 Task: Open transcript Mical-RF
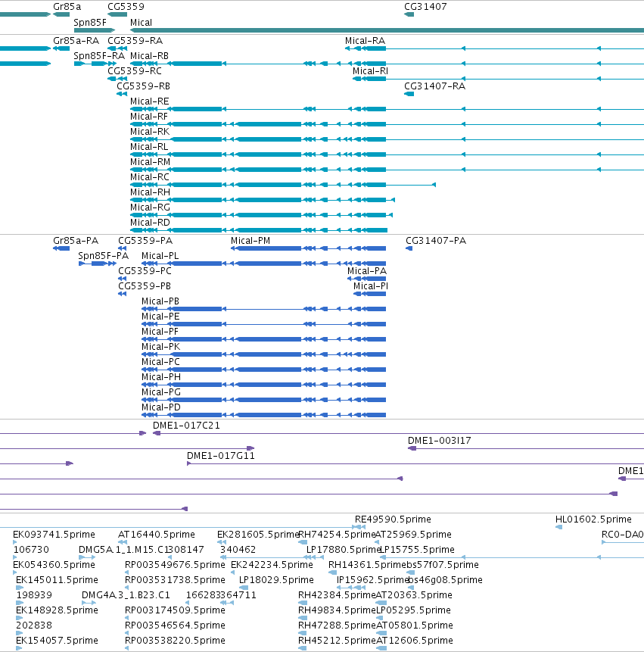[x=149, y=117]
